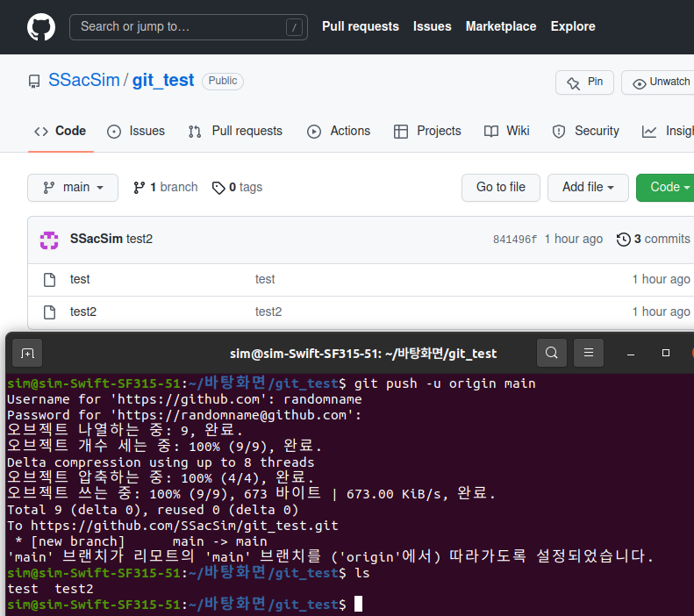Screen dimensions: 694x616
Task: Open the GitHub logo homepage
Action: click(41, 27)
